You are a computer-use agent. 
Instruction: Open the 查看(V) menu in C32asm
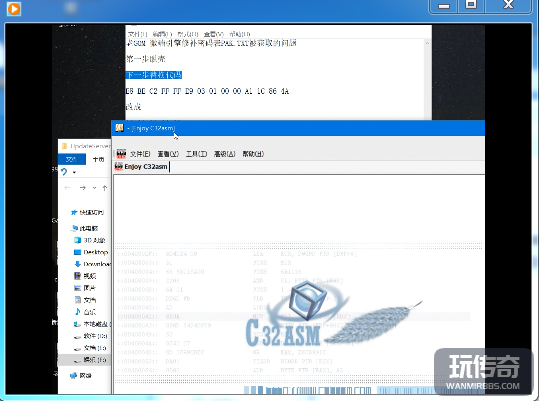[x=168, y=154]
